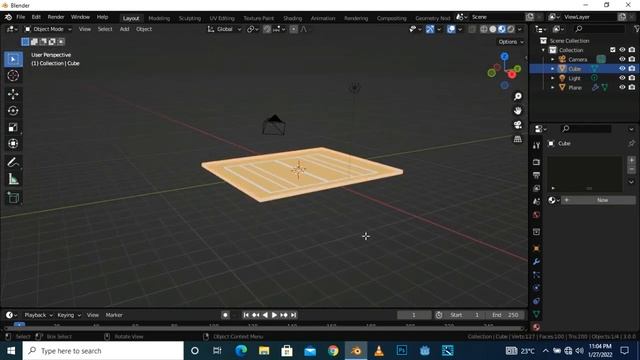Select material preview shading mode
Image resolution: width=640 pixels, height=360 pixels.
pos(502,29)
